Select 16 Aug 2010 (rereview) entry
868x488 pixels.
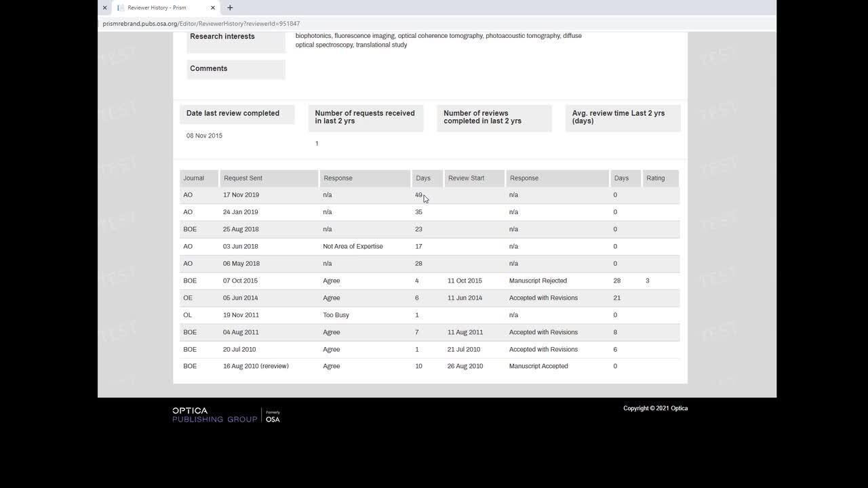point(256,366)
